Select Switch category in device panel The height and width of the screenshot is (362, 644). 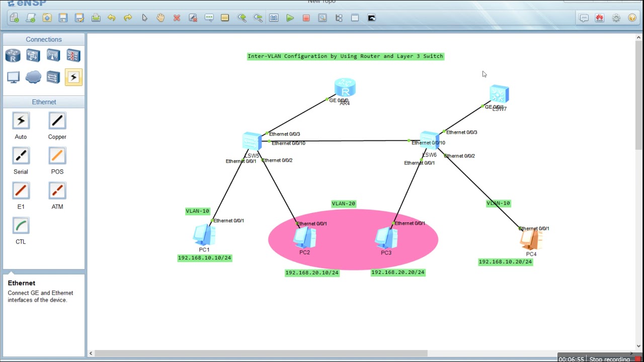point(33,55)
